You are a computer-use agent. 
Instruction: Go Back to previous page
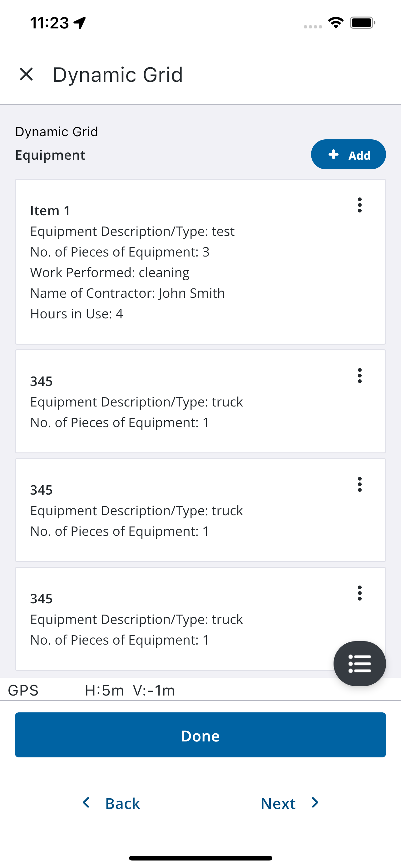(111, 803)
